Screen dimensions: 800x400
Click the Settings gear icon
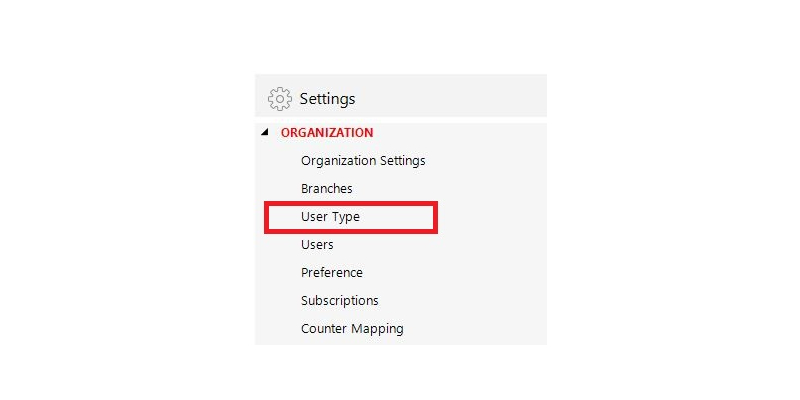pos(280,98)
